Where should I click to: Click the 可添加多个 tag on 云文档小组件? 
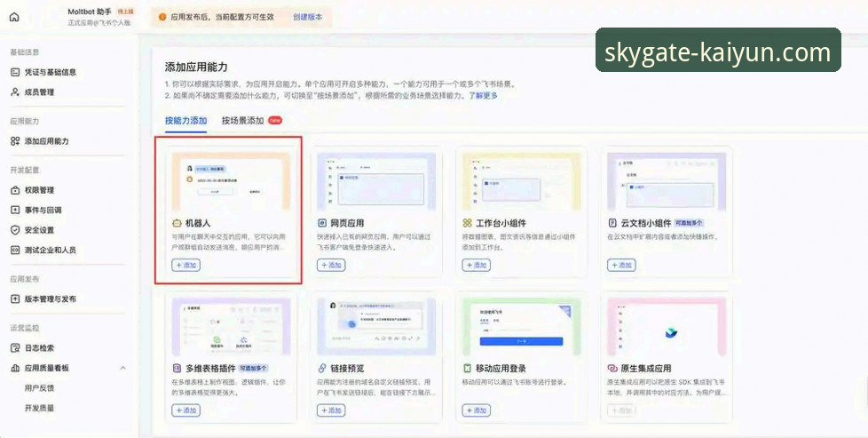coord(689,223)
